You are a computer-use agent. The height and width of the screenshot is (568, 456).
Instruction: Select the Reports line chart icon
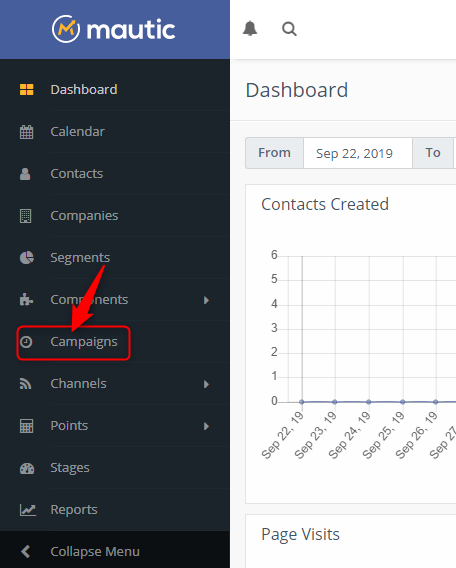[28, 510]
